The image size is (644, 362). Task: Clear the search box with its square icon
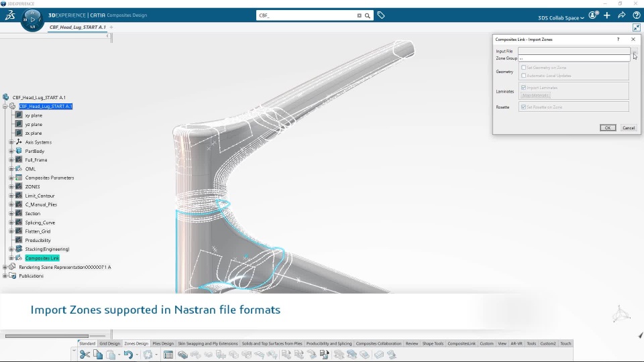[359, 15]
